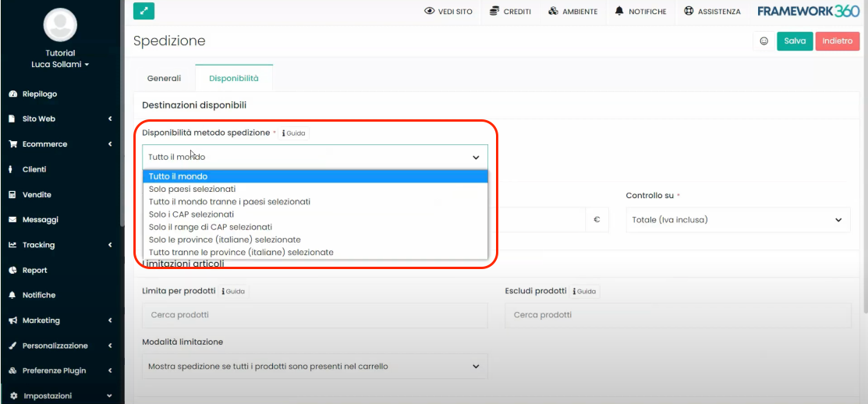Switch to the Generali tab
The image size is (868, 404).
point(164,79)
